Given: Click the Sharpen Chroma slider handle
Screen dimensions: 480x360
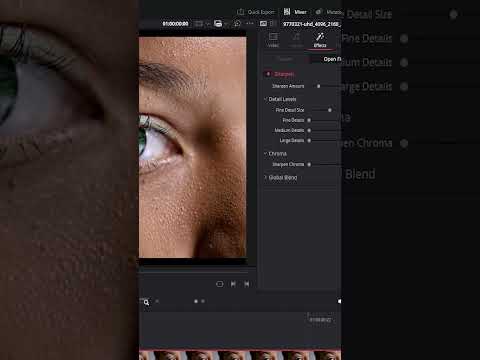Looking at the screenshot, I should pyautogui.click(x=309, y=164).
